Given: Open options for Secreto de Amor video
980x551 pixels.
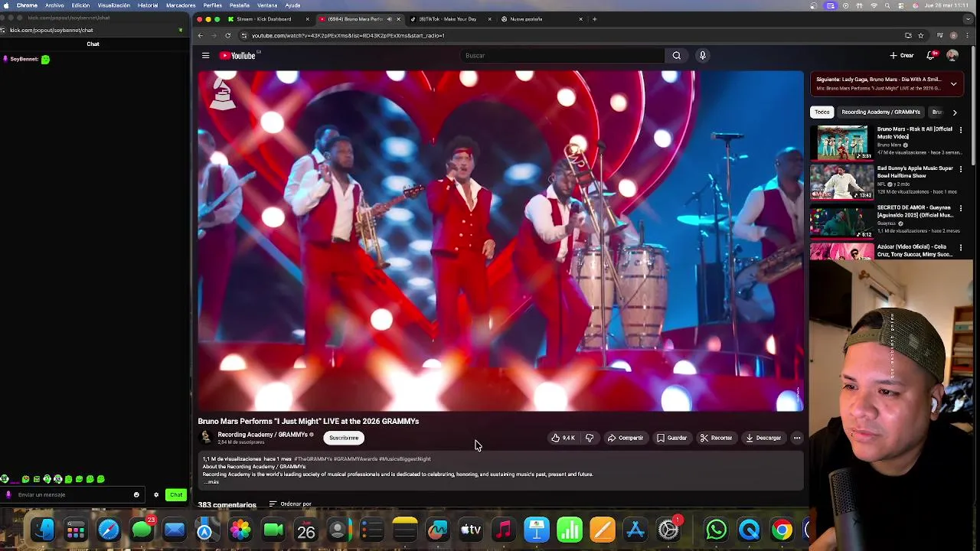Looking at the screenshot, I should 961,208.
